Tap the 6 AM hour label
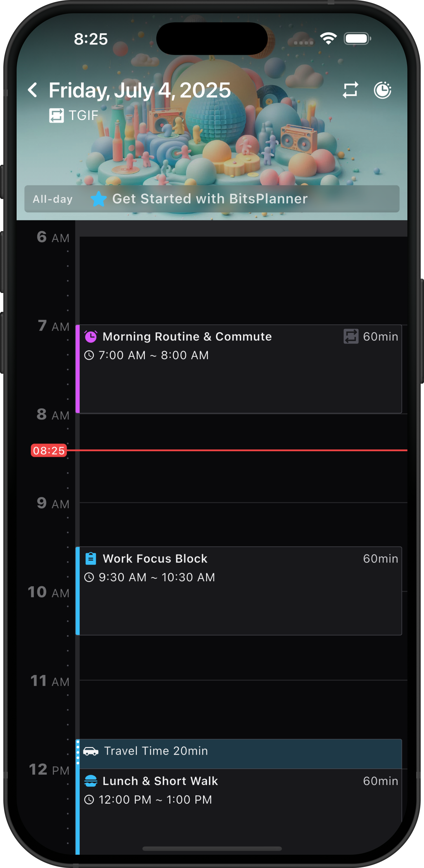Viewport: 424px width, 868px height. (x=53, y=237)
